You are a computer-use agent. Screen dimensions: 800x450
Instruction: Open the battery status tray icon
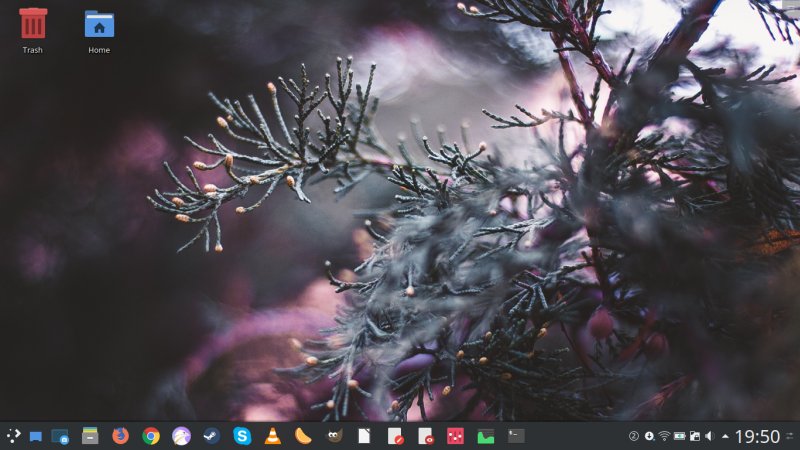click(680, 436)
